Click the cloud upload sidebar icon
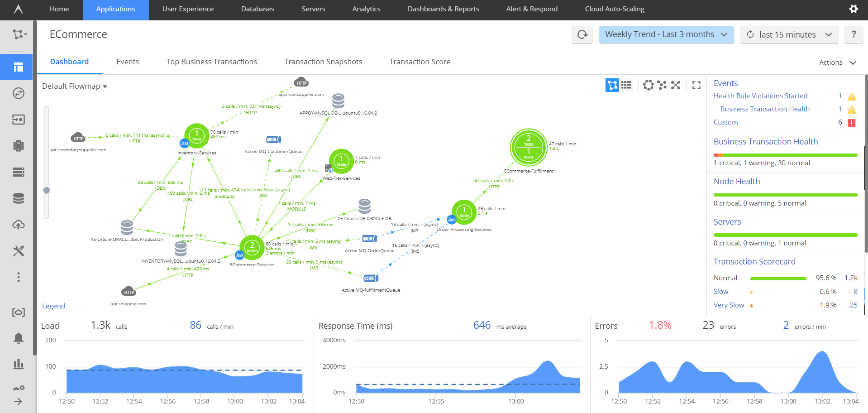The image size is (868, 413). (x=18, y=225)
